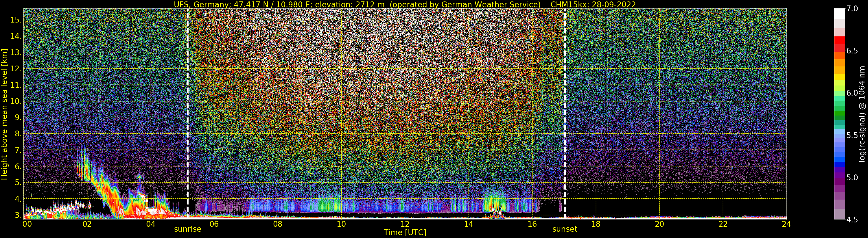Click the x-axis tick label "18"

[596, 224]
